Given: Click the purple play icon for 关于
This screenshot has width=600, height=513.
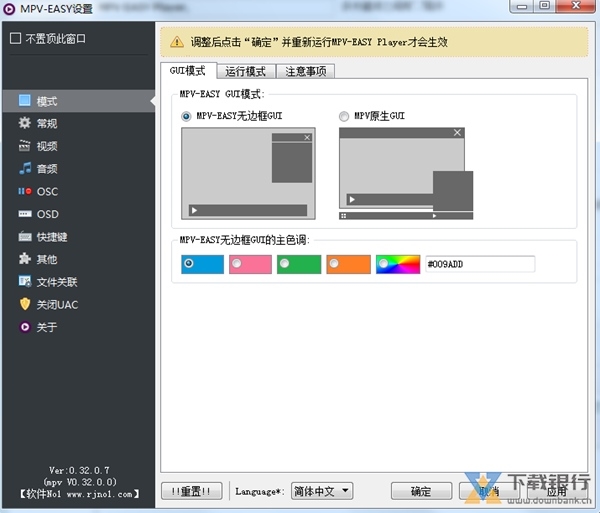Looking at the screenshot, I should [24, 327].
